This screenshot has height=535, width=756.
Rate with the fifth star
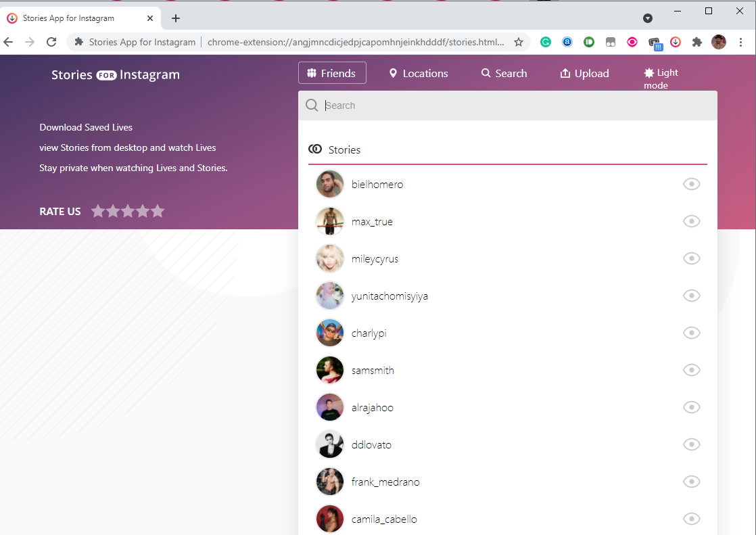click(x=158, y=211)
